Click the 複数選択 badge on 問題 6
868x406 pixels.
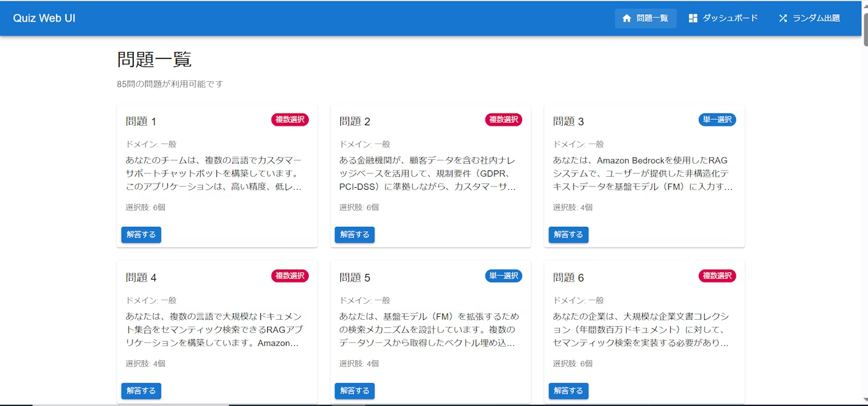coord(717,276)
